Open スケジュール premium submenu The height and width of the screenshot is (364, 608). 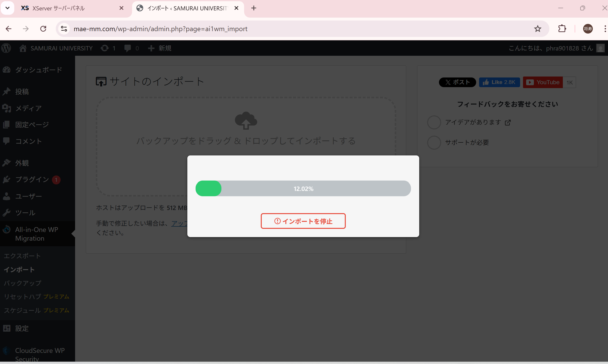point(36,310)
